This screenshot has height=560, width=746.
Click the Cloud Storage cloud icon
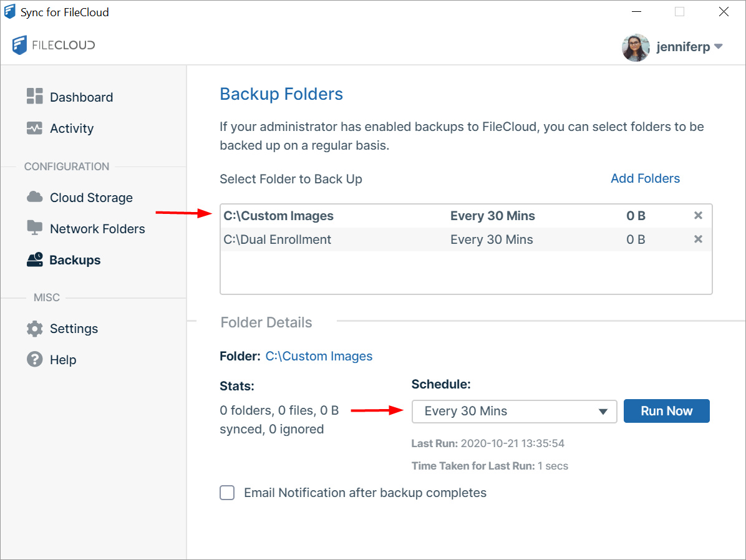coord(34,197)
